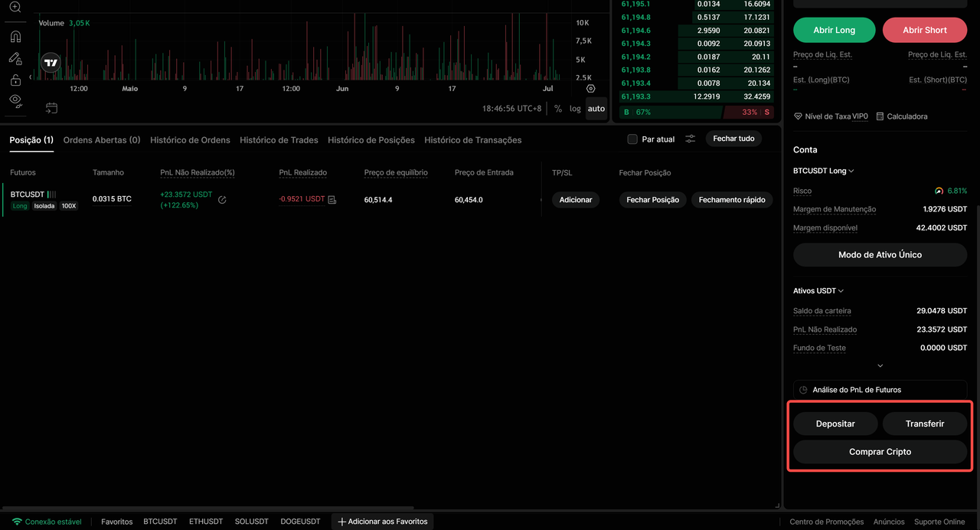Viewport: 980px width, 530px height.
Task: Select the magnet snap tool icon
Action: 15,36
